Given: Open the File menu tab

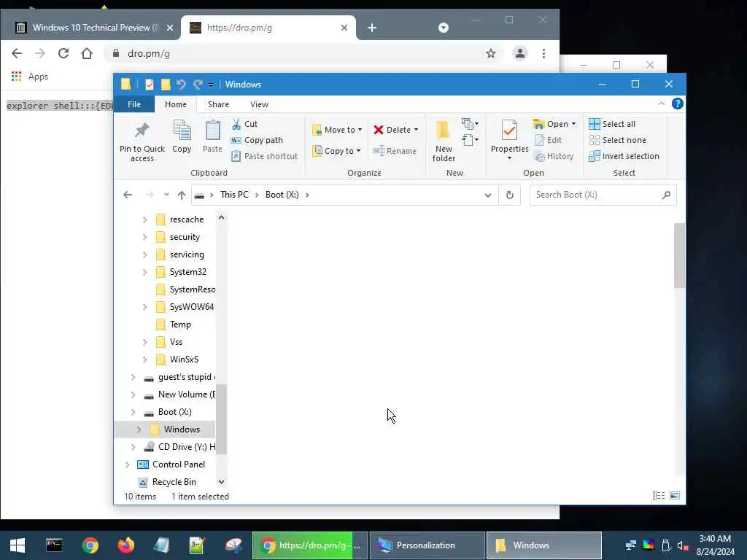Looking at the screenshot, I should click(134, 104).
